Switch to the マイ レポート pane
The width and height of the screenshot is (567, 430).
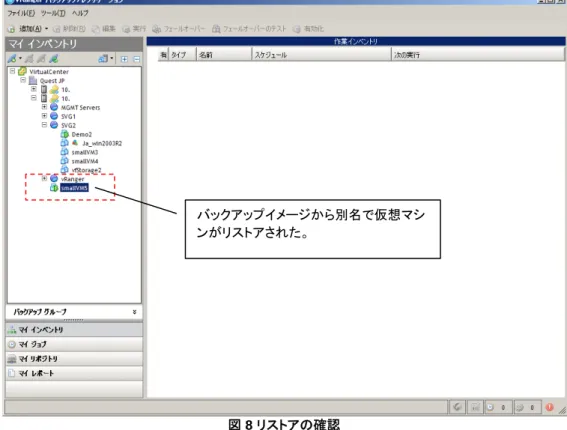(74, 373)
